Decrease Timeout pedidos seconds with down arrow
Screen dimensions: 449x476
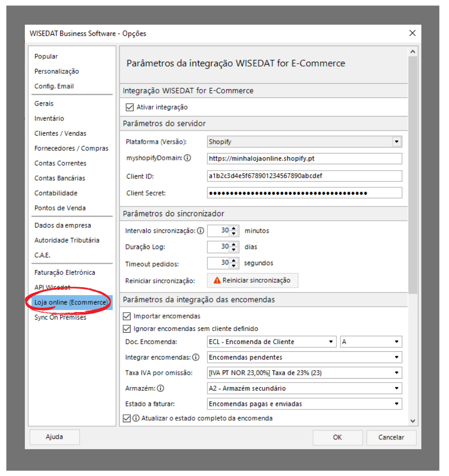click(x=233, y=266)
